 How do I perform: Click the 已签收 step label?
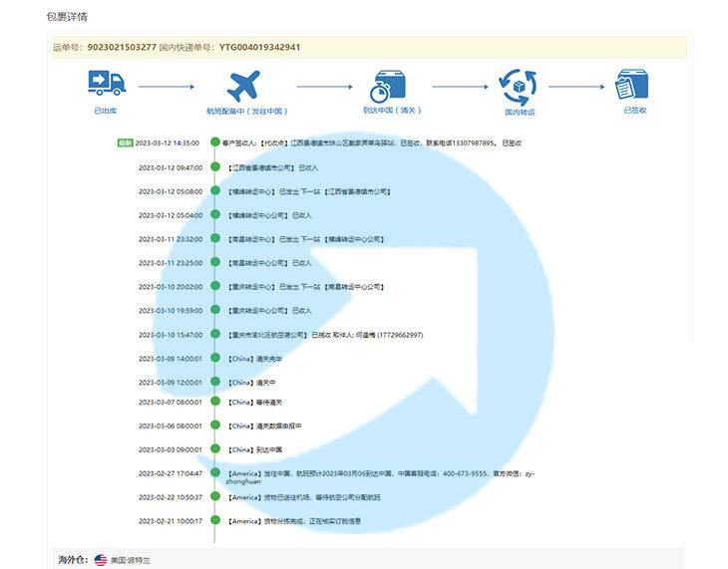634,110
